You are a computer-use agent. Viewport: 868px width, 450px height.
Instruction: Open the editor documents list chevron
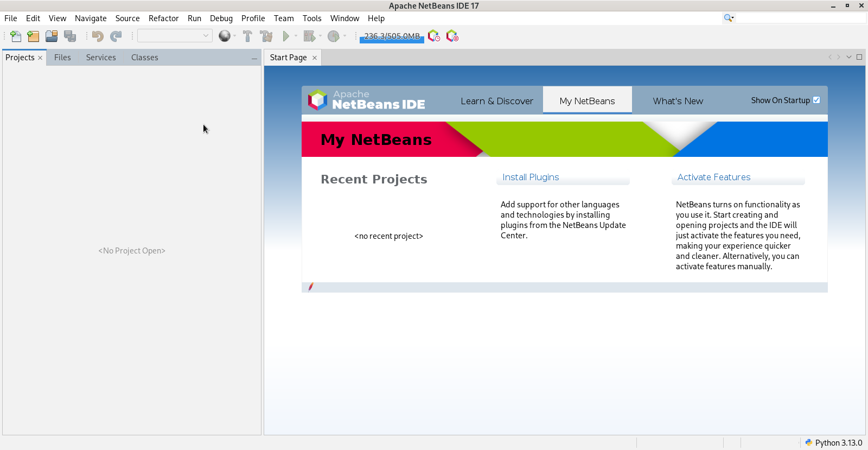coord(849,57)
